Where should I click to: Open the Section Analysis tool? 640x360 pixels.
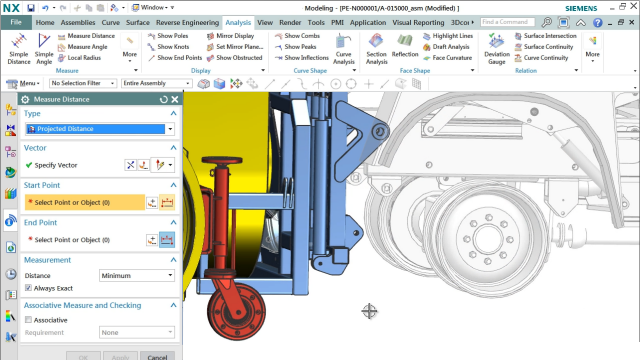pos(376,49)
